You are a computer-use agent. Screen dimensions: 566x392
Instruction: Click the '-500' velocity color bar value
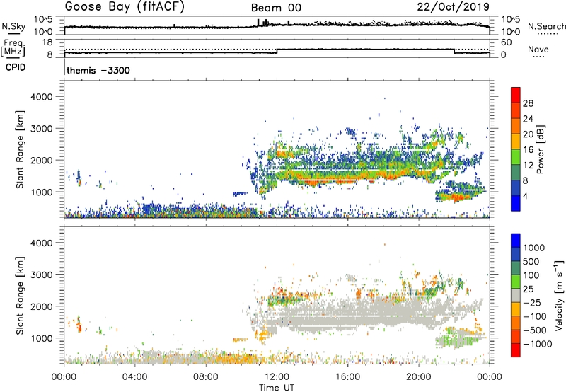(534, 330)
